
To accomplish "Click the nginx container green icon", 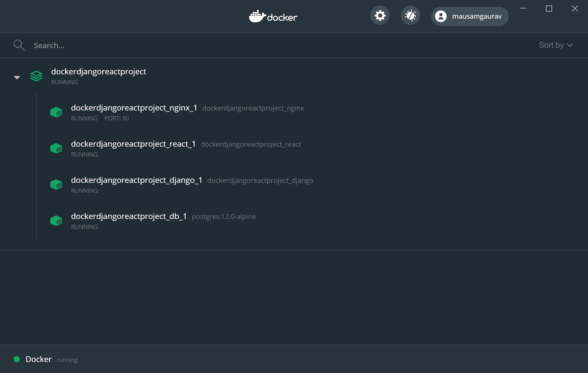I will coord(56,112).
